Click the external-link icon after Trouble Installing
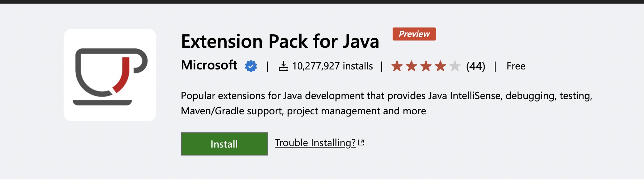 click(x=361, y=142)
